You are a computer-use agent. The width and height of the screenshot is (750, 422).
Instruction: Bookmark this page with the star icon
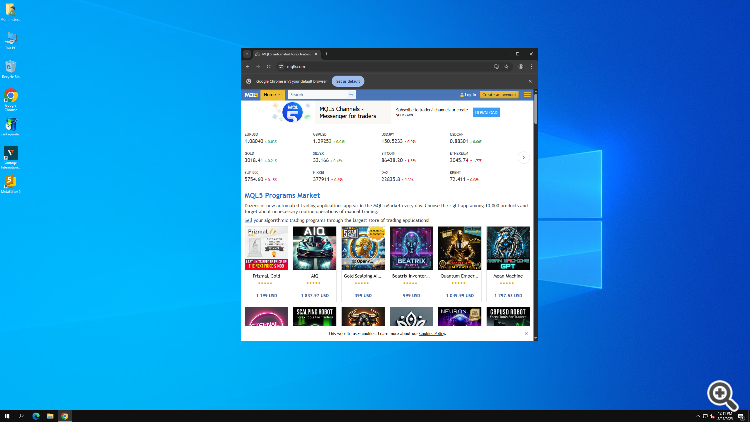pyautogui.click(x=506, y=67)
